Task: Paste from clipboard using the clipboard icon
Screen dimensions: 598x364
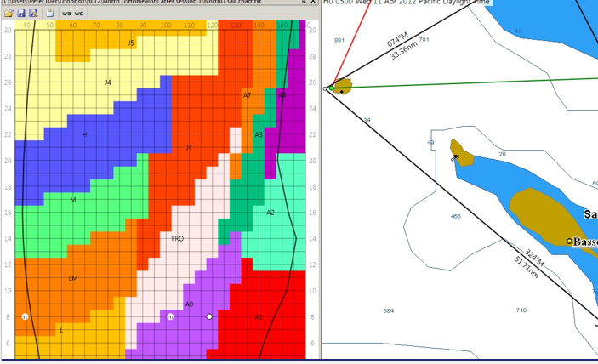Action: (50, 14)
